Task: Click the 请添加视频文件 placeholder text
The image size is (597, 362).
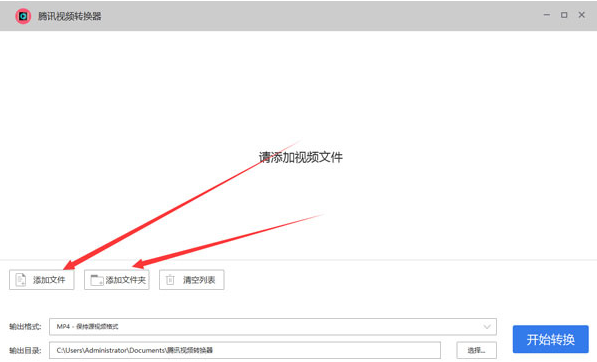Action: 301,157
